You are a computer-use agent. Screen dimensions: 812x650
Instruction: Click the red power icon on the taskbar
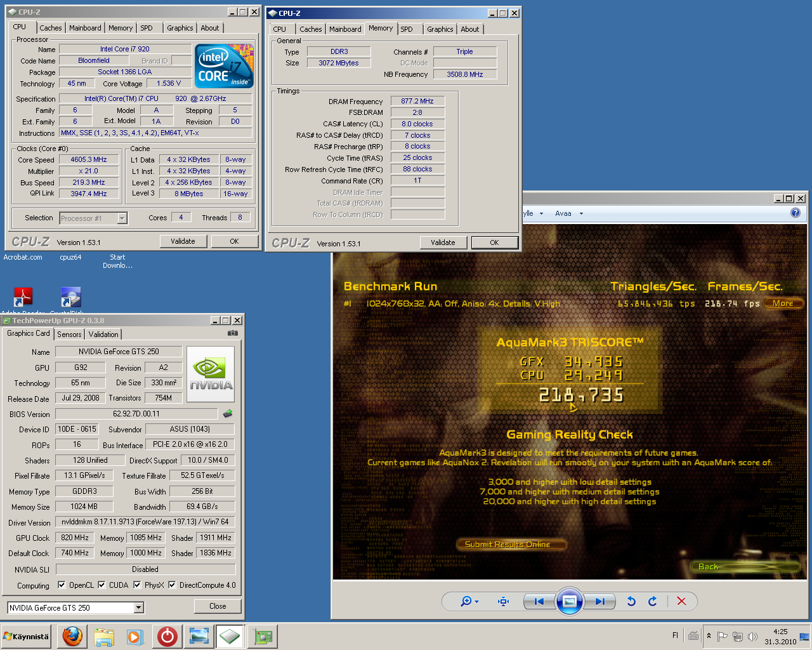coord(167,636)
